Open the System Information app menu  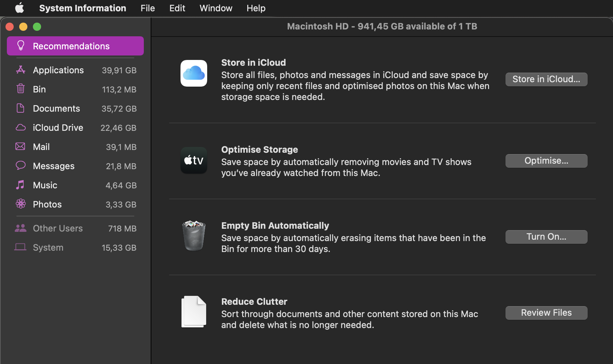coord(83,8)
